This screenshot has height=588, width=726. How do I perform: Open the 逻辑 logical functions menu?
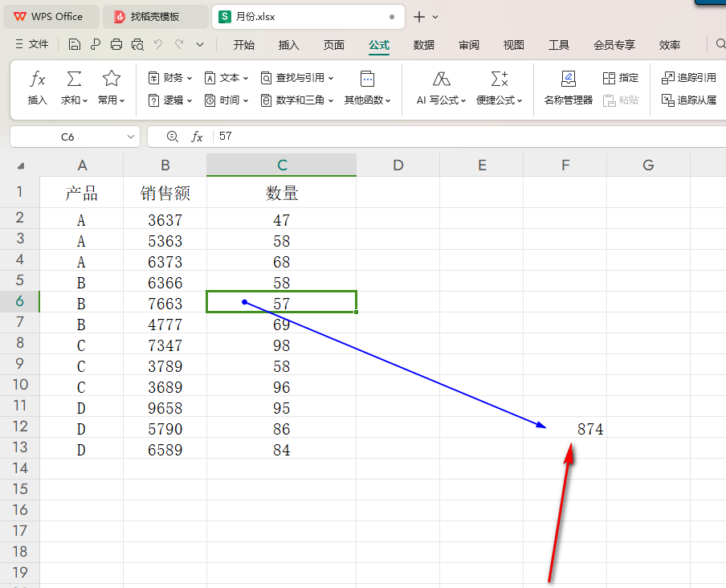[170, 100]
